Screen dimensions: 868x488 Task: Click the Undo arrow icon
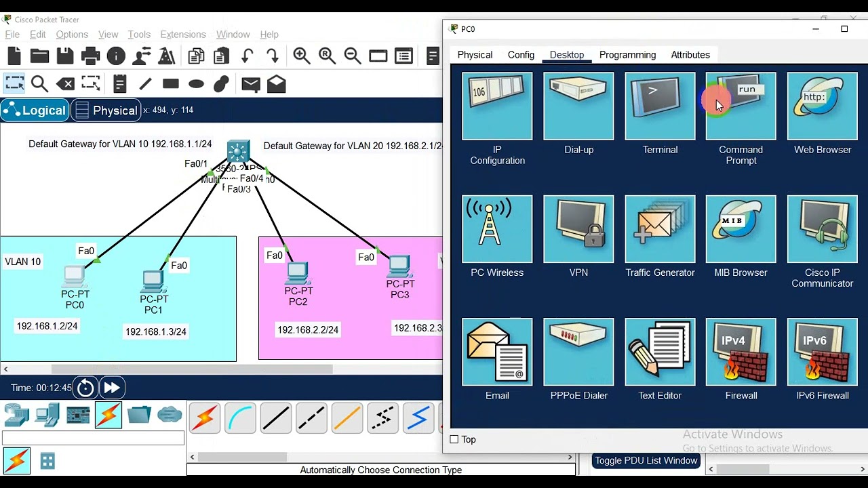pos(247,56)
